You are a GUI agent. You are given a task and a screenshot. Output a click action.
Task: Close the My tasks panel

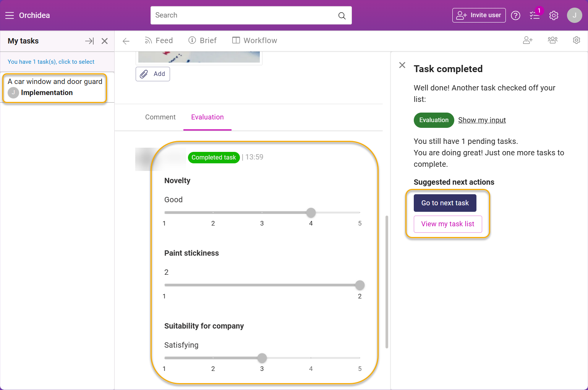pyautogui.click(x=105, y=41)
